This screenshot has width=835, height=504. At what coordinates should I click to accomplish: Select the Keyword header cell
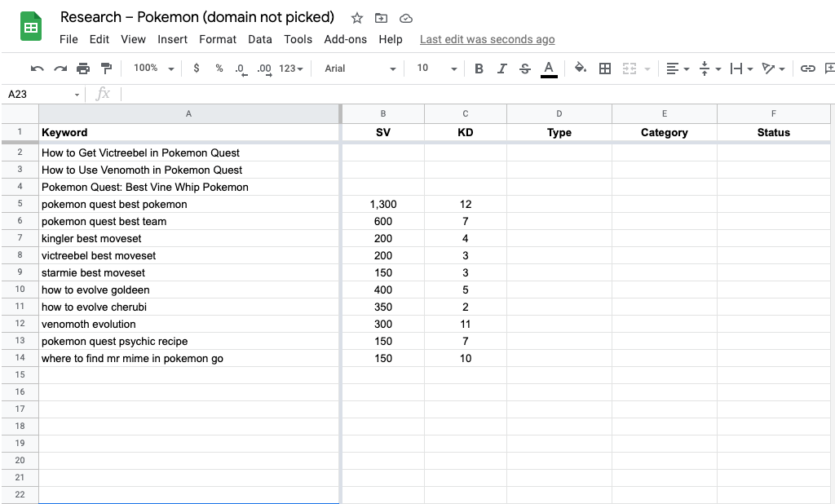click(188, 133)
